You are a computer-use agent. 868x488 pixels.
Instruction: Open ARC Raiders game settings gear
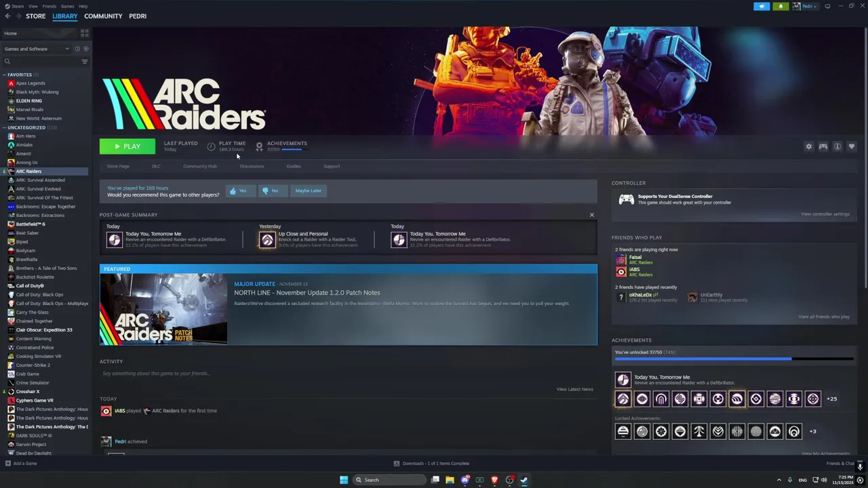808,146
